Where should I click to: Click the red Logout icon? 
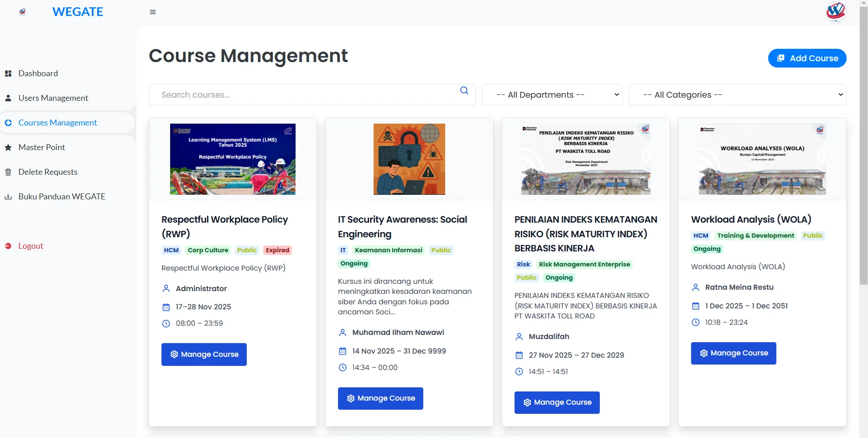8,246
